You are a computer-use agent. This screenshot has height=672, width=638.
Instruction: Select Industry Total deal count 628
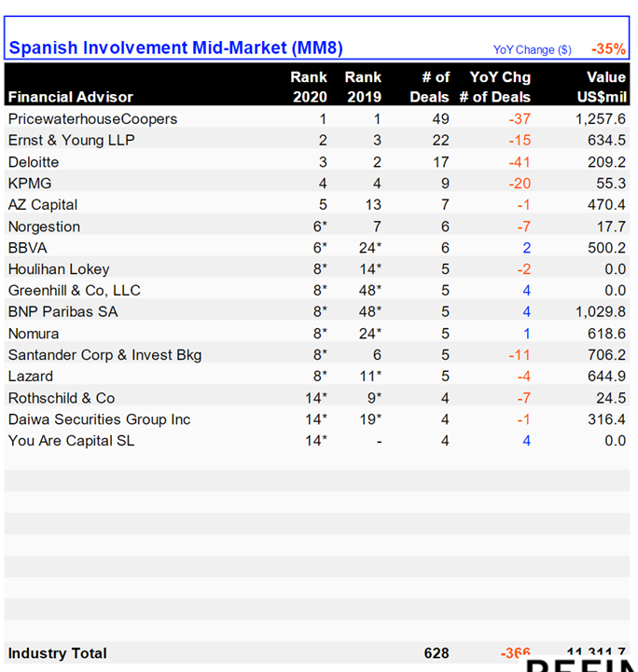point(437,653)
